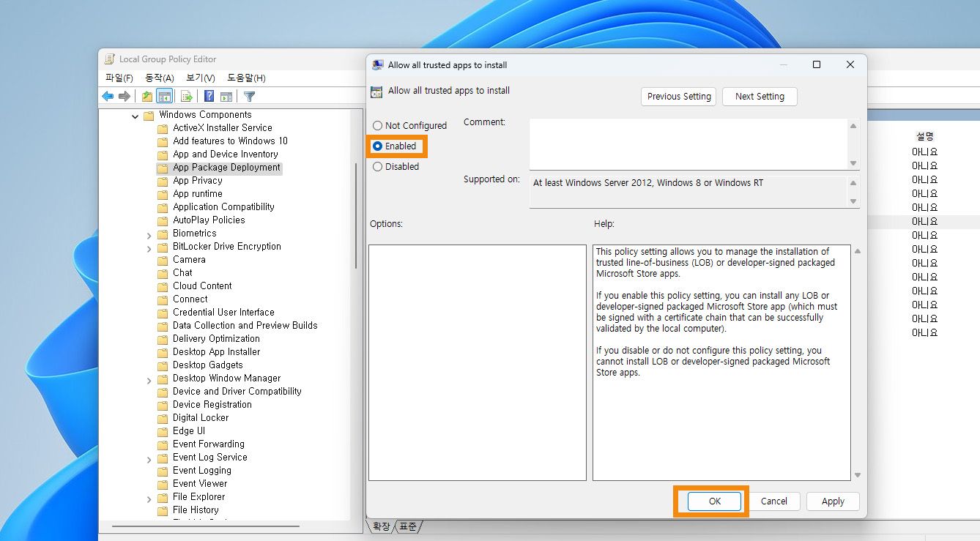This screenshot has width=980, height=541.
Task: Open the 보기(V) menu
Action: [201, 78]
